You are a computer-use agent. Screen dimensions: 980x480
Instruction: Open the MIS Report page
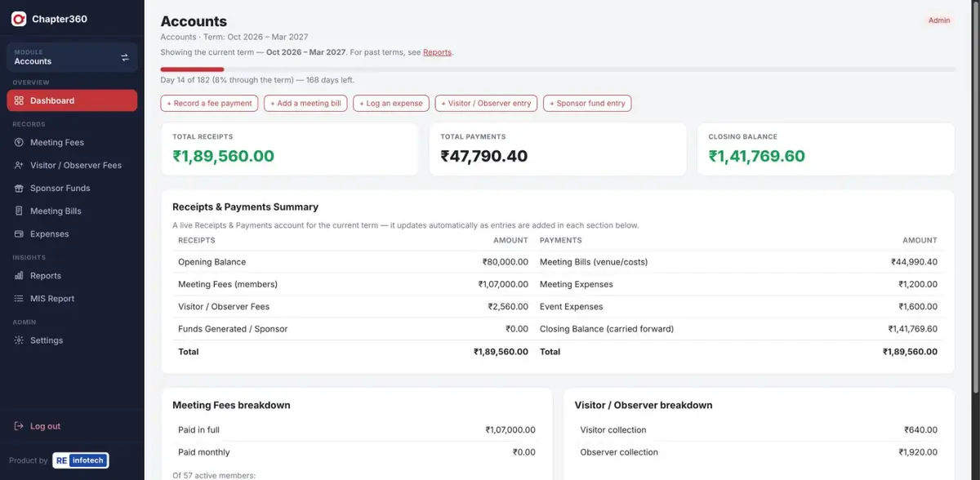click(x=72, y=299)
